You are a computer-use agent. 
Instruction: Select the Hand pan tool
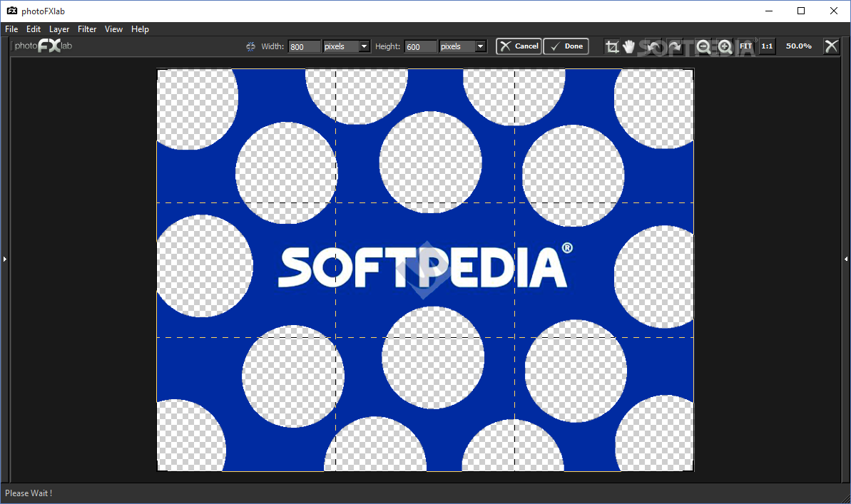[629, 46]
